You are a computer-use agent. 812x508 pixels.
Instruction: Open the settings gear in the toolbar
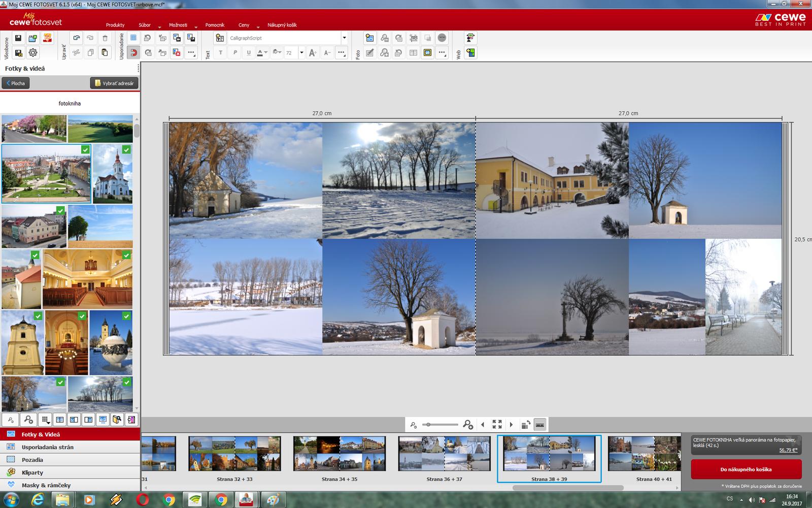pos(33,53)
